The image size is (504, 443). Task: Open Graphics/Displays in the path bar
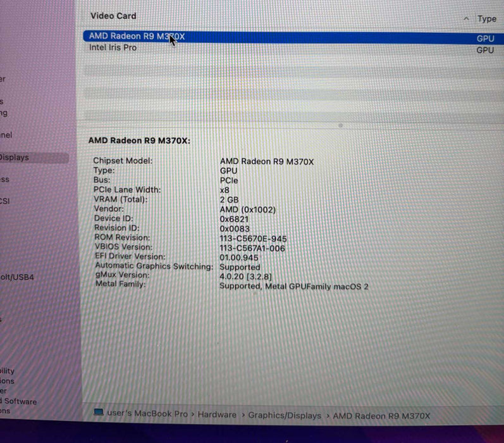coord(285,415)
